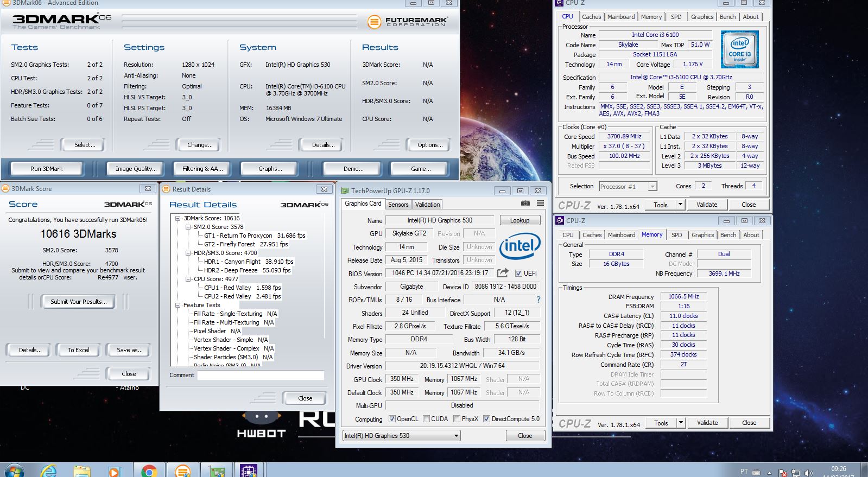Collapse the CPU Score: 4977 tree node

[188, 279]
